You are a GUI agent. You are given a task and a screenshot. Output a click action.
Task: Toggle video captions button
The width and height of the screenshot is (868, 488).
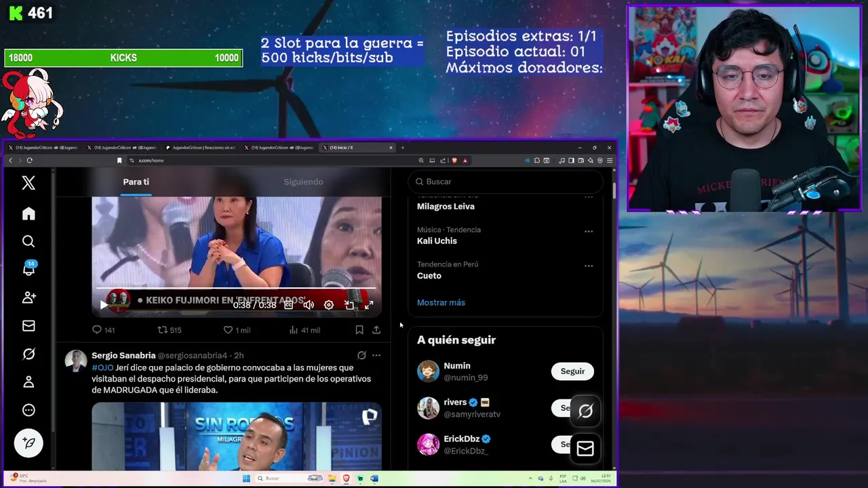coord(289,305)
